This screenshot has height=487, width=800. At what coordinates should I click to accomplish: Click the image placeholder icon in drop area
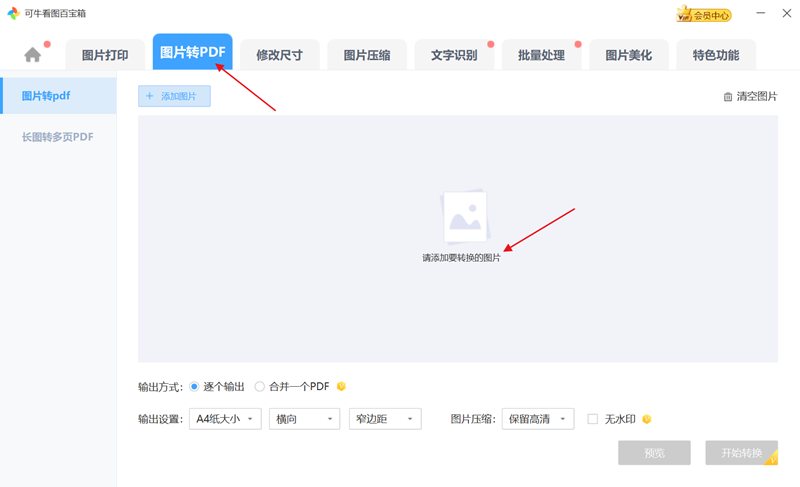click(x=465, y=217)
